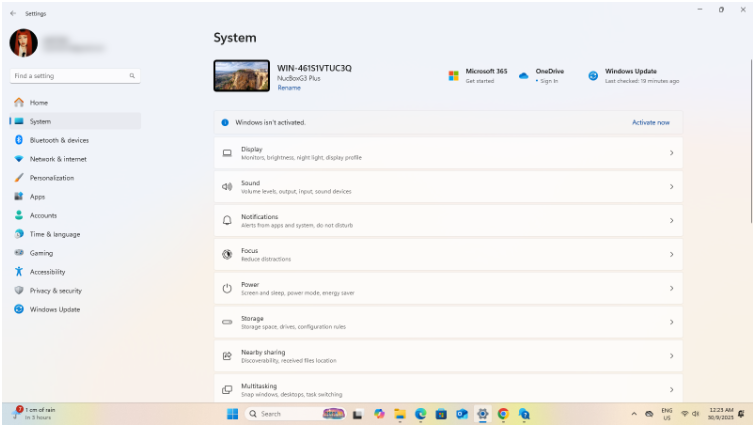Image resolution: width=753 pixels, height=425 pixels.
Task: Click the Multitasking row icon
Action: [227, 389]
